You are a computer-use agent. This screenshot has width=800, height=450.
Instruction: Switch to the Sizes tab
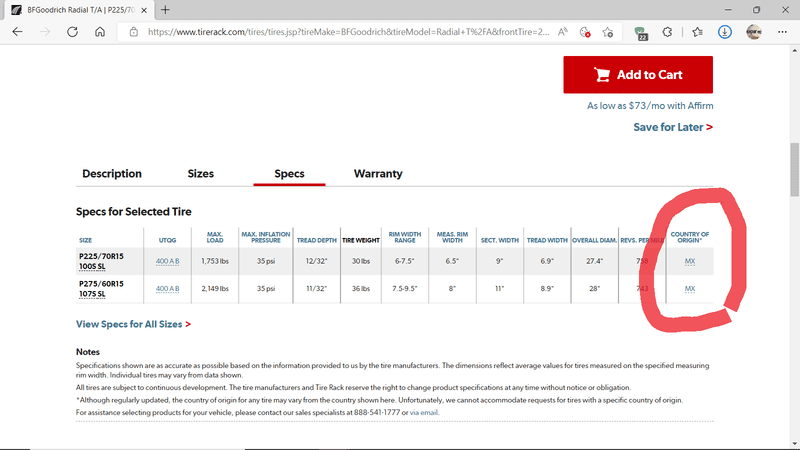201,173
